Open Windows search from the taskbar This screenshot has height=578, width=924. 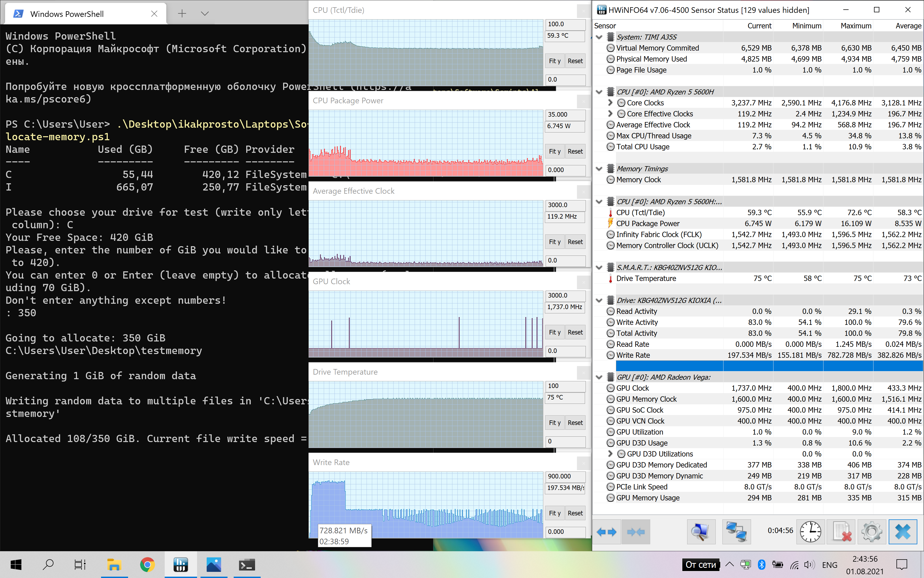pyautogui.click(x=48, y=565)
